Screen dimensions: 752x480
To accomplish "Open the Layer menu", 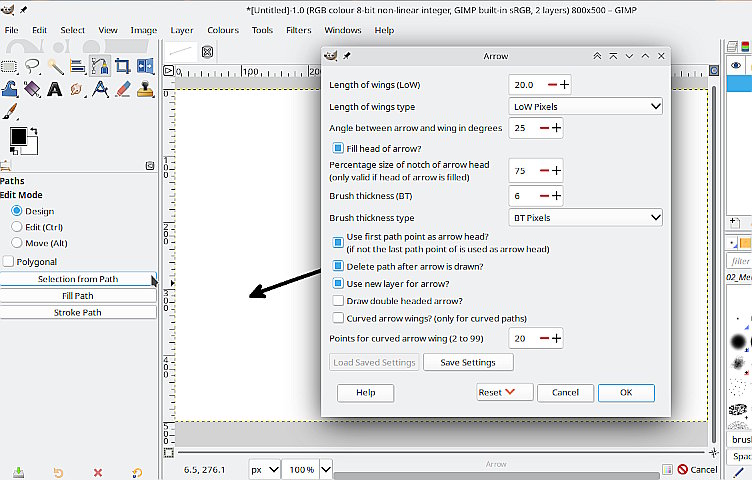I will point(182,30).
